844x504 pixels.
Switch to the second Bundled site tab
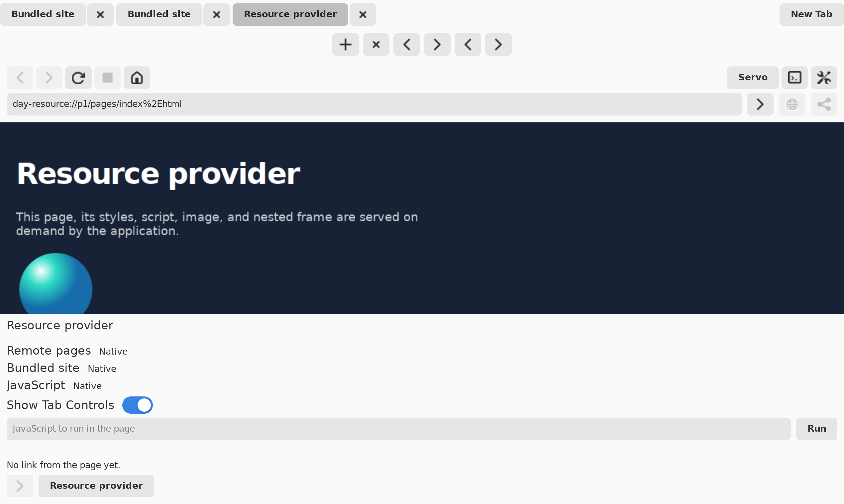click(x=159, y=15)
